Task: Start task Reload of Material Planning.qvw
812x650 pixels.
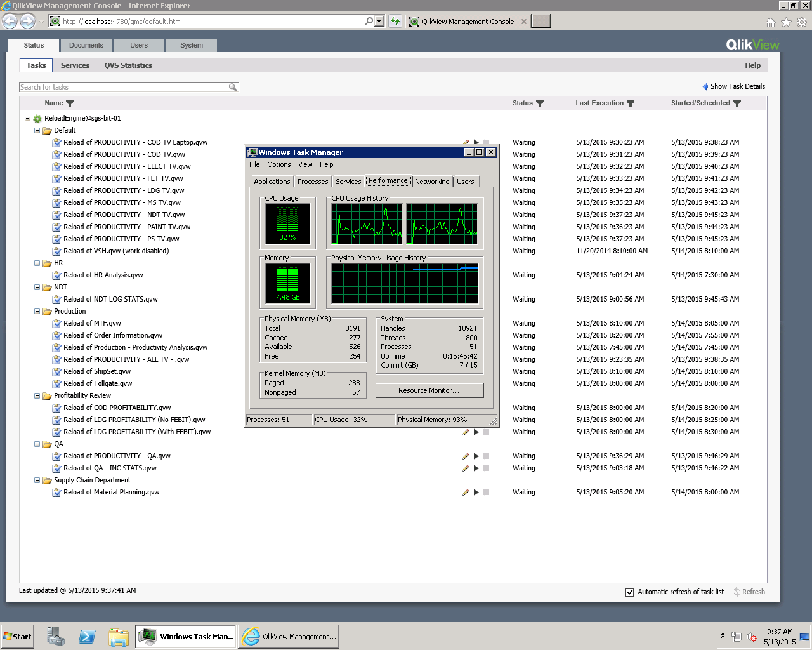Action: tap(476, 492)
